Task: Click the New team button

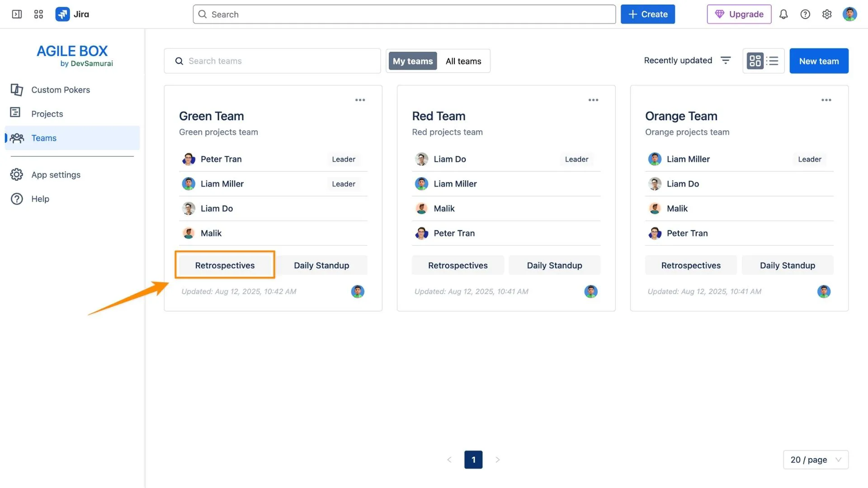Action: (819, 61)
